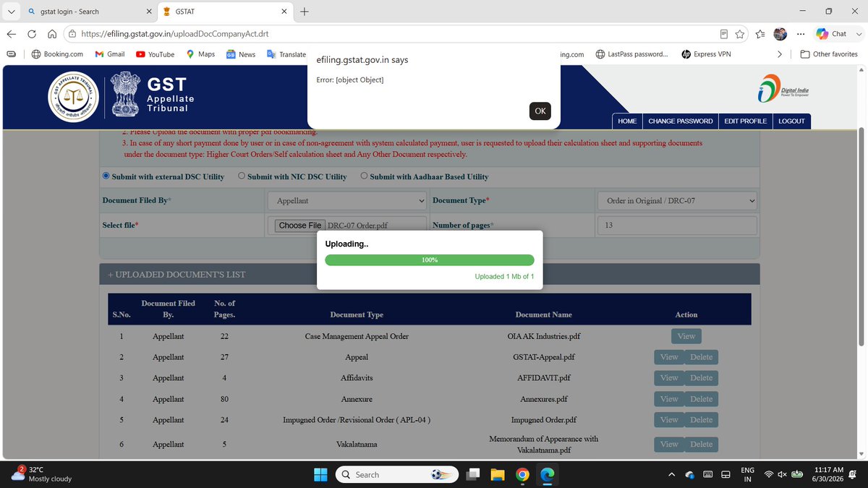View the Impugned Order.pdf document
Image resolution: width=868 pixels, height=488 pixels.
tap(669, 420)
